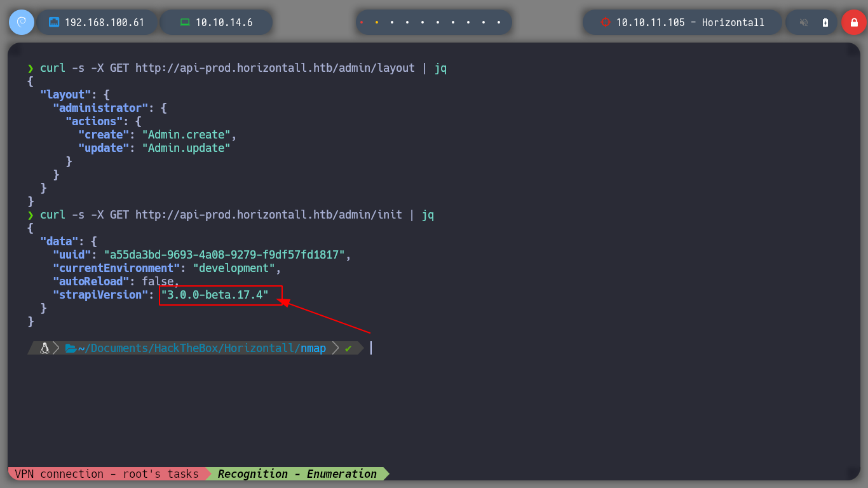Click the blue folder icon in prompt path
The width and height of the screenshot is (868, 488).
(x=71, y=348)
